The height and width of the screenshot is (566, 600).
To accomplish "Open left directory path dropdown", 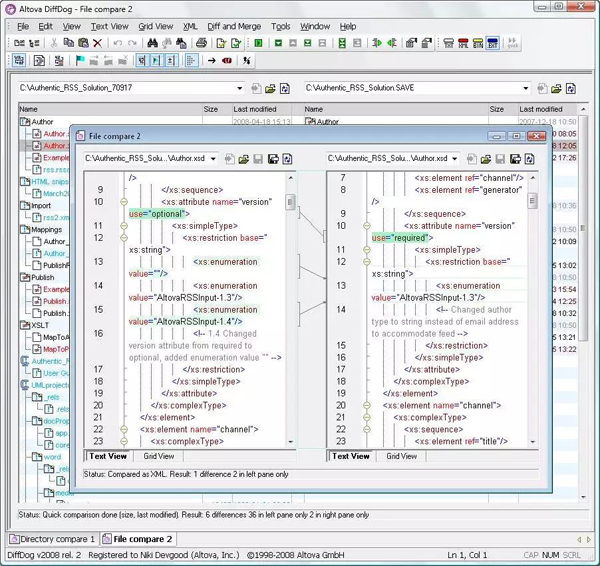I will (x=240, y=88).
